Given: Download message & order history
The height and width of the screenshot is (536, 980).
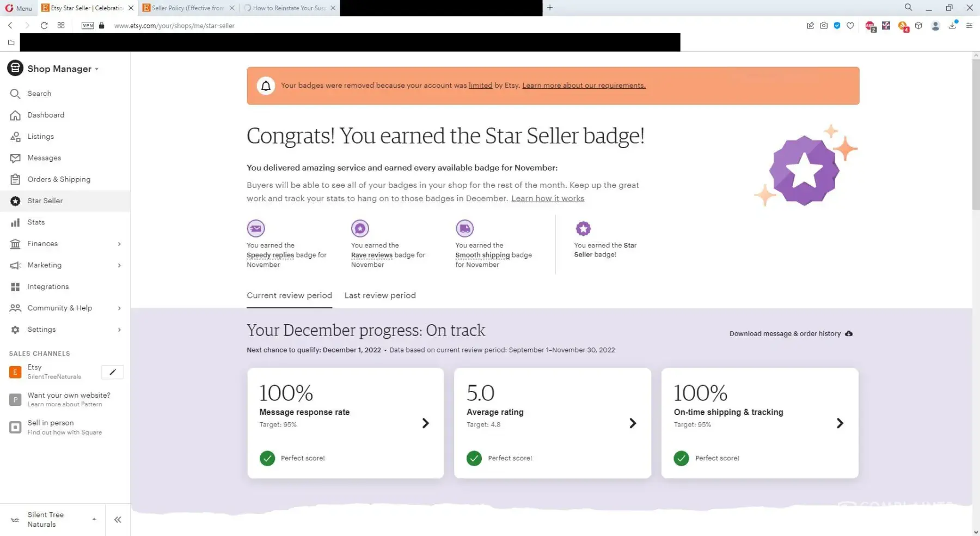Looking at the screenshot, I should pyautogui.click(x=791, y=333).
